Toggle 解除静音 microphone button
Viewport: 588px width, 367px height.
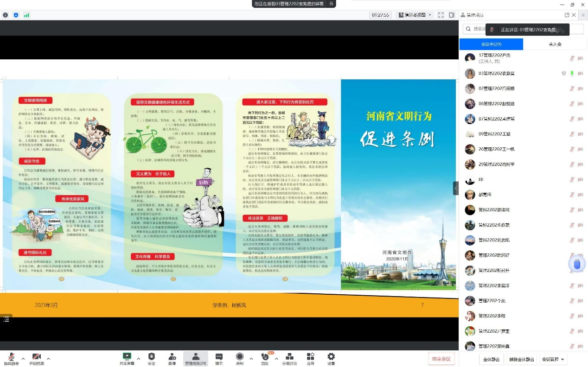coord(11,358)
